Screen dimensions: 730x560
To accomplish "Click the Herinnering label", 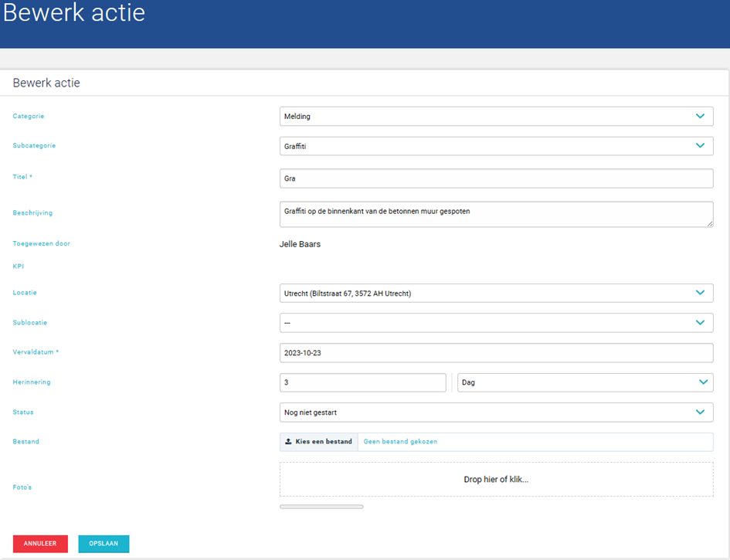I will (x=32, y=382).
